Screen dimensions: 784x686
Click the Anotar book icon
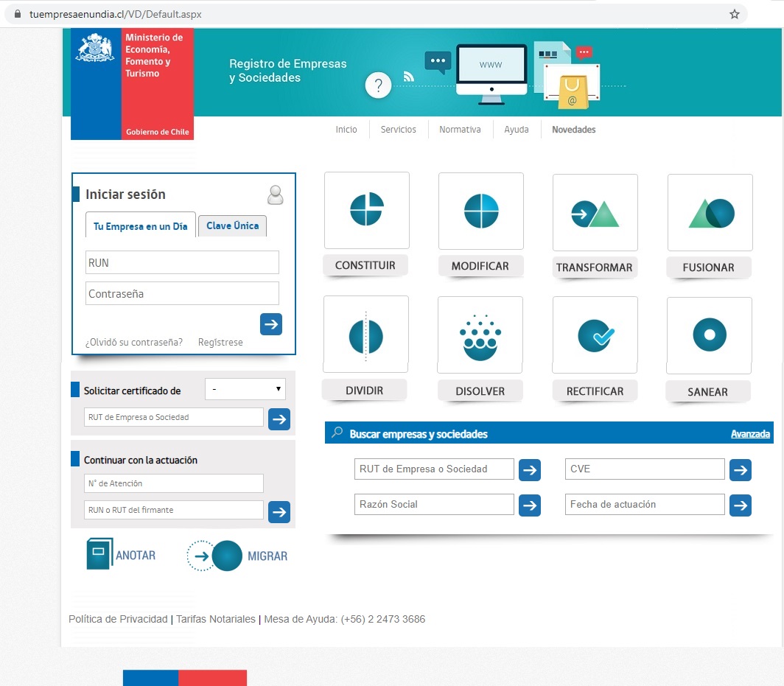pos(100,554)
